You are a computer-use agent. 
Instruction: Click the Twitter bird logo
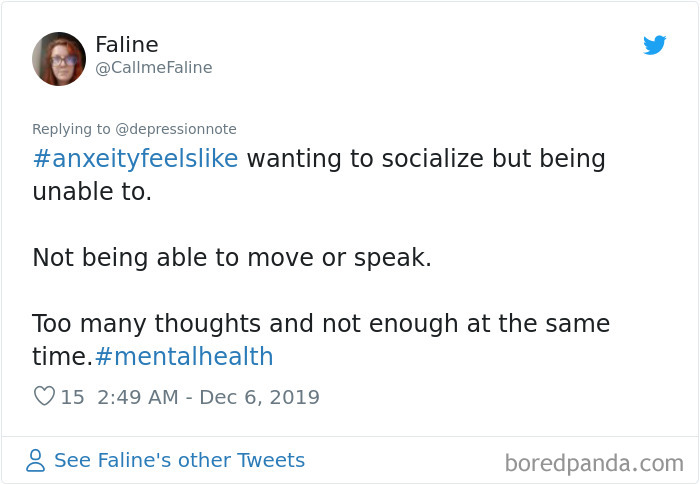coord(654,45)
